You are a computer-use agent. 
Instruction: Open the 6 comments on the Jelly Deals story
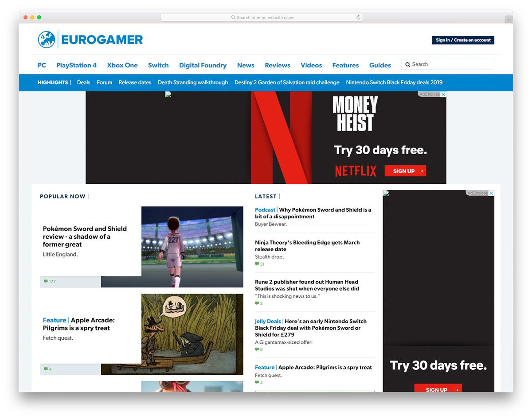click(x=259, y=349)
